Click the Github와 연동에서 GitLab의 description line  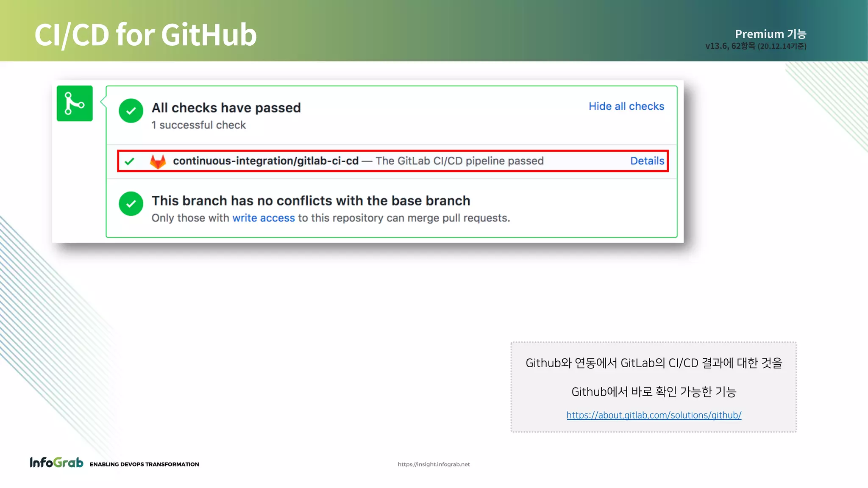click(654, 363)
